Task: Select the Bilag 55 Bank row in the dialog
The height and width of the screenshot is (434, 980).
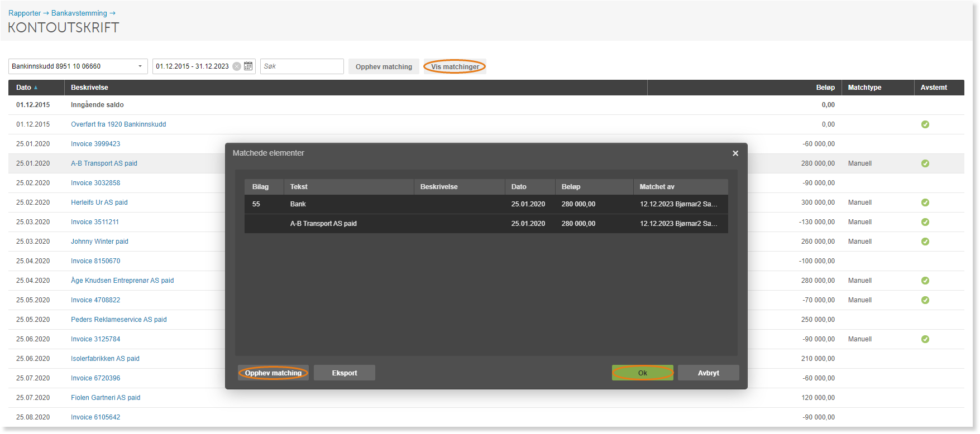Action: 486,204
